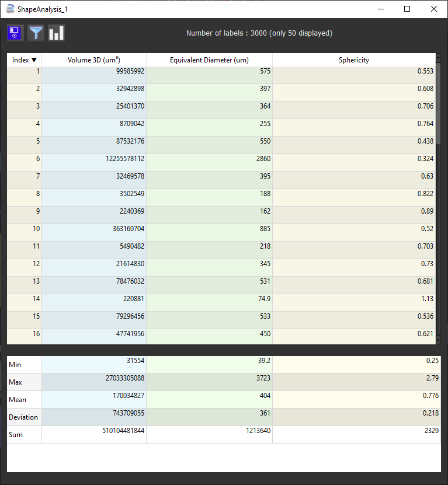
Task: Click sphericity cell 0.681
Action: click(x=354, y=285)
